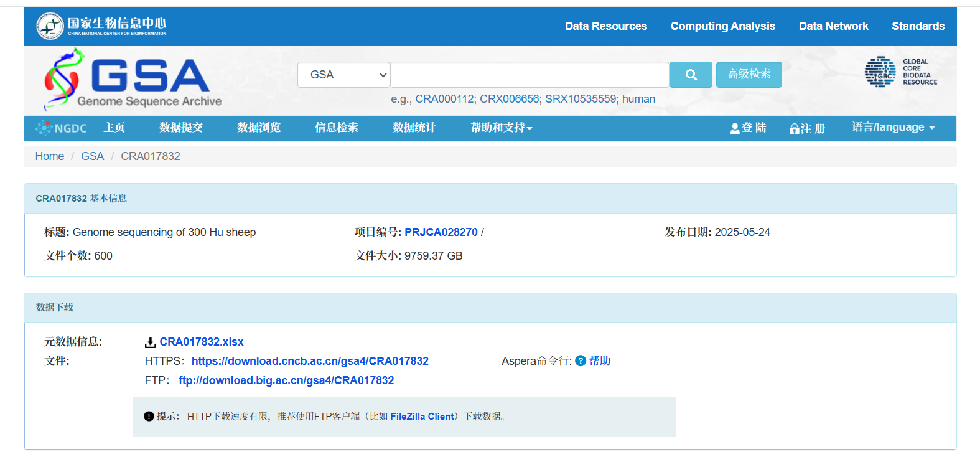Open the 信息检索 menu item
Screen dimensions: 980x457
pos(337,128)
